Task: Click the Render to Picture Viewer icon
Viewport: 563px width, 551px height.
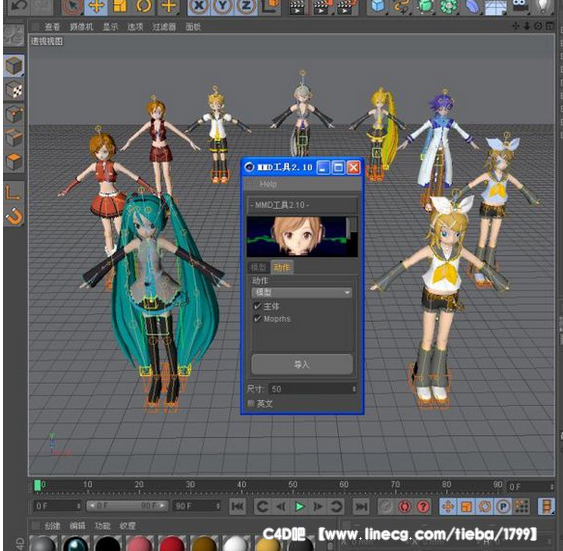Action: click(322, 7)
